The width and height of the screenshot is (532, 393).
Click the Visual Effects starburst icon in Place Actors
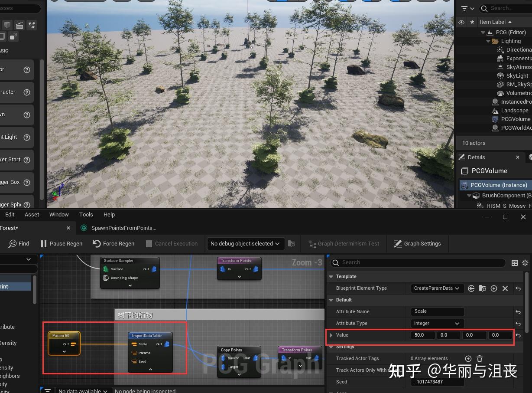point(31,25)
